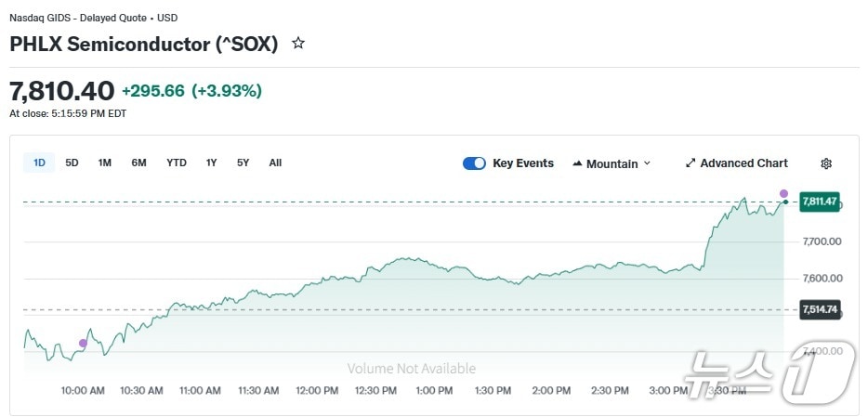Click the mountain chart type icon
The image size is (868, 417).
point(577,163)
